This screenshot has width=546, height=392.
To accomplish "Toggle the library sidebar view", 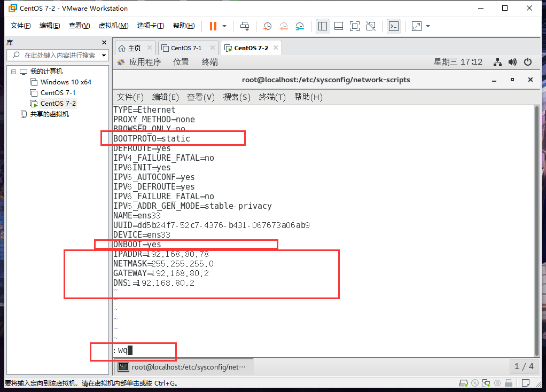I will click(323, 26).
